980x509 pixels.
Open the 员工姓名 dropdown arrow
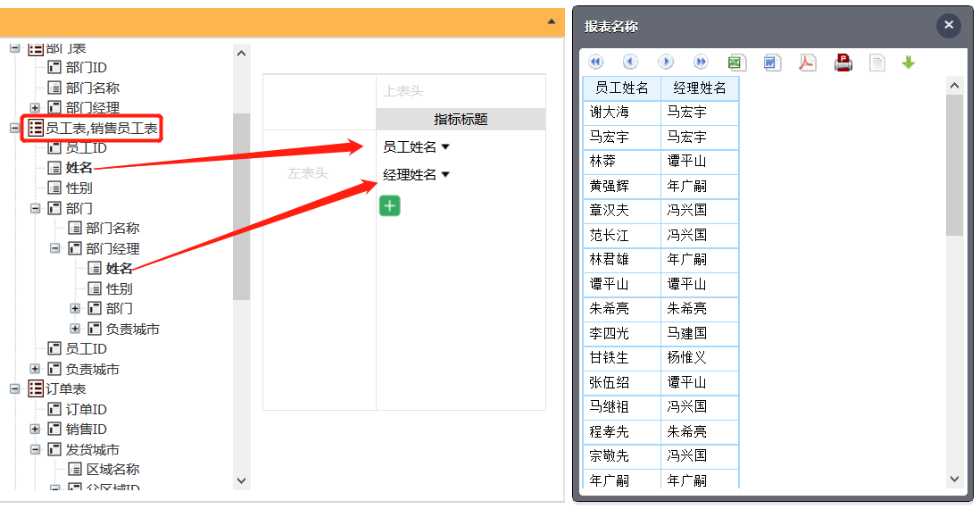pyautogui.click(x=445, y=147)
